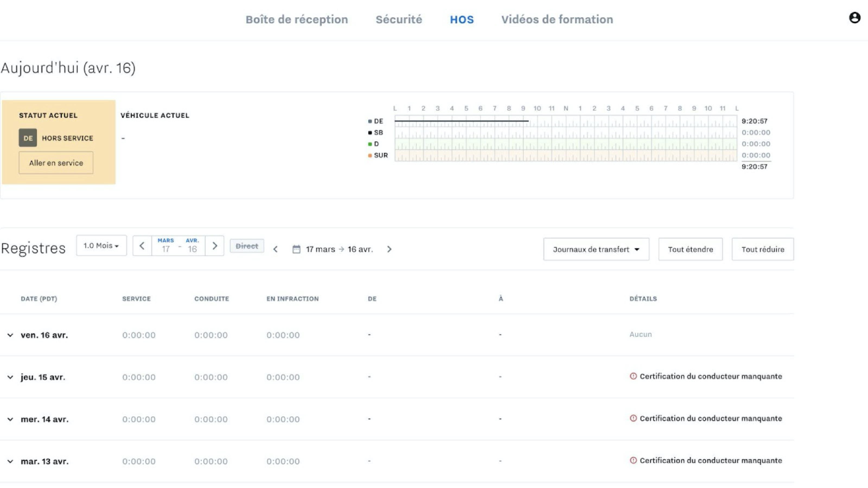Click Aucun in the ven. 16 avr. row

click(x=640, y=335)
